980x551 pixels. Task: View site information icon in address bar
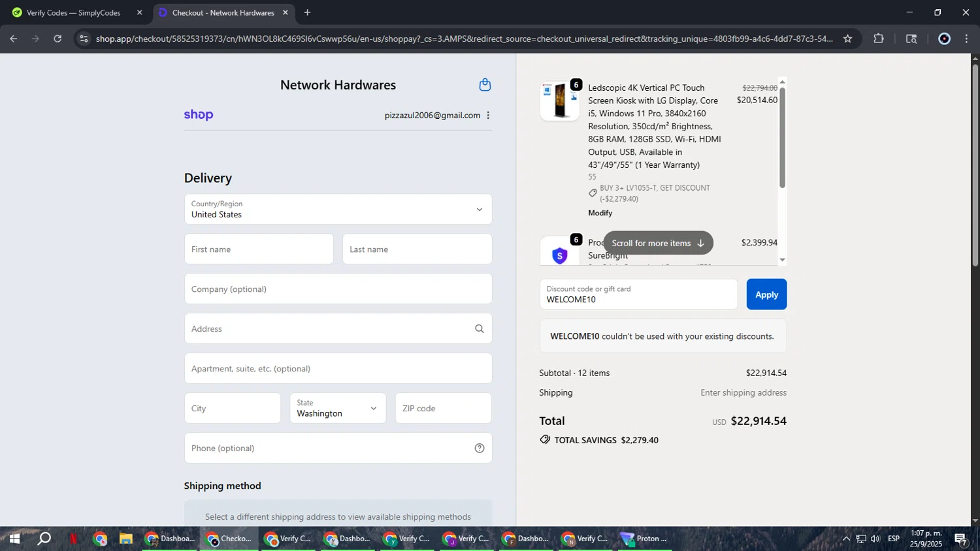click(83, 39)
